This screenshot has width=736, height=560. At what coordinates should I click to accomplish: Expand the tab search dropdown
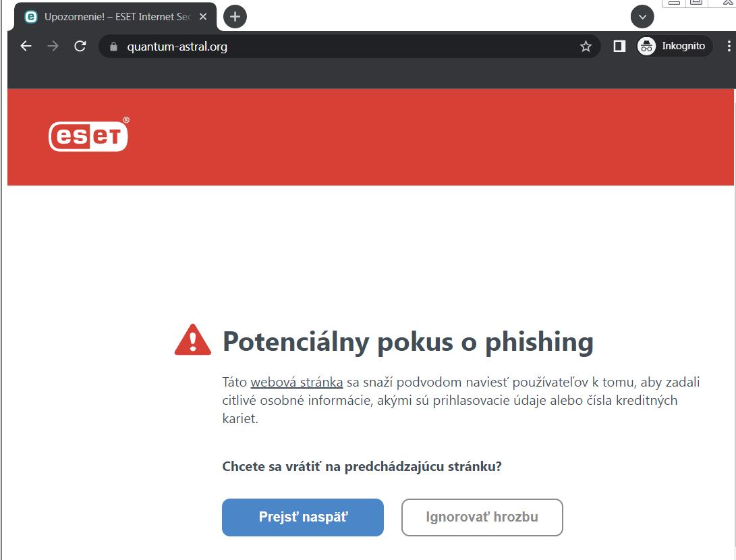coord(642,17)
